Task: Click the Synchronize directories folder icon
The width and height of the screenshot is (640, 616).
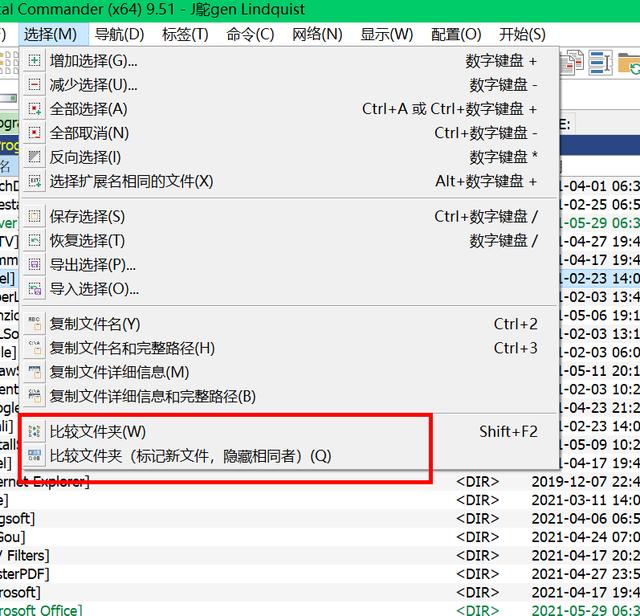Action: 630,62
